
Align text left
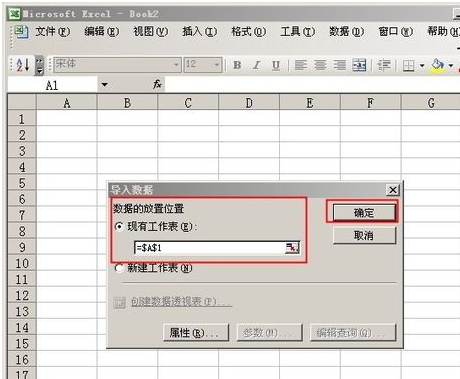pos(301,65)
